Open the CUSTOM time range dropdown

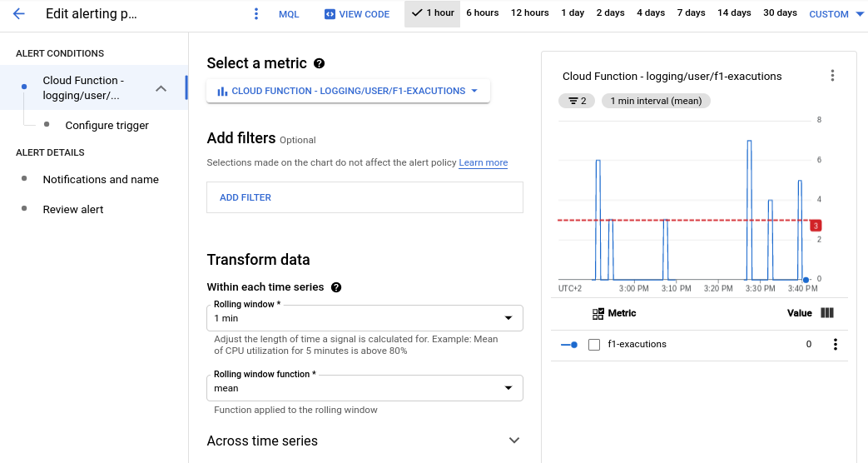pos(836,14)
